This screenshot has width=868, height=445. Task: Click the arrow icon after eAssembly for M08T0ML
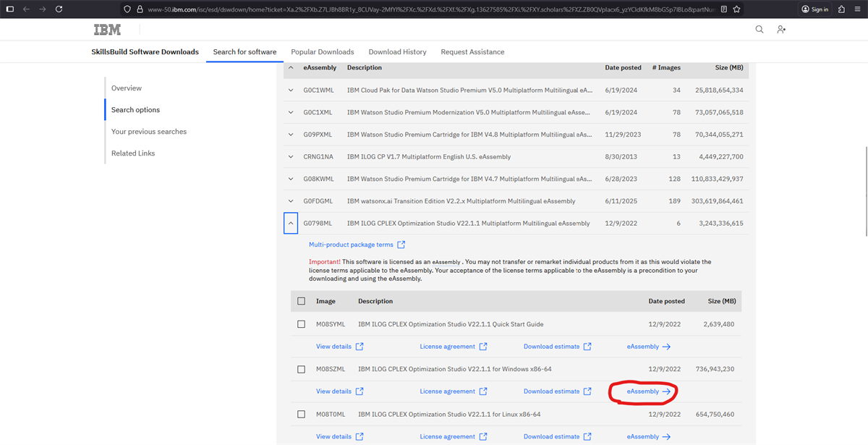point(666,437)
